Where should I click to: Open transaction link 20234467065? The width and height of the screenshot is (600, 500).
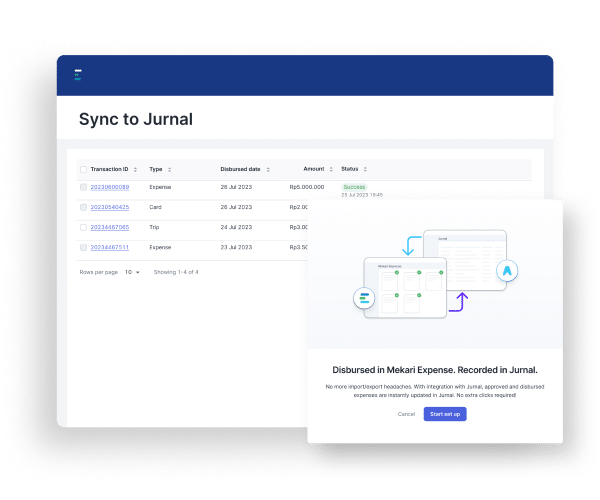[x=110, y=227]
